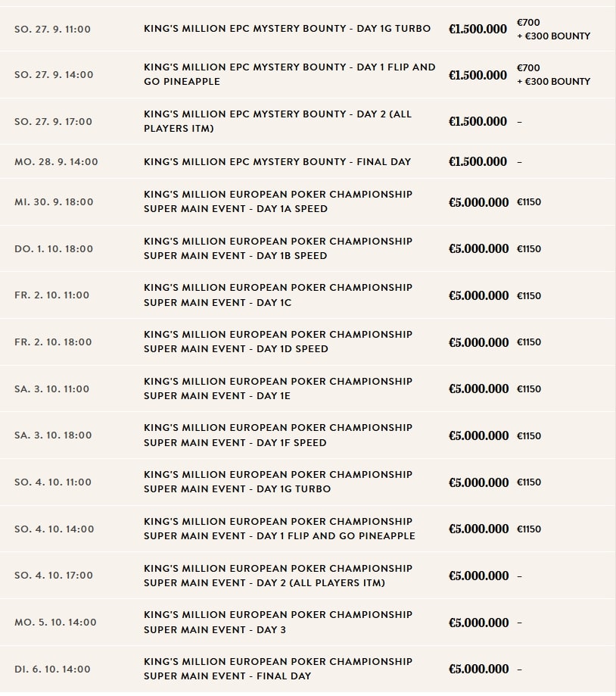Click the date SO. 27. 9. 11:00
The image size is (616, 696).
(x=52, y=29)
